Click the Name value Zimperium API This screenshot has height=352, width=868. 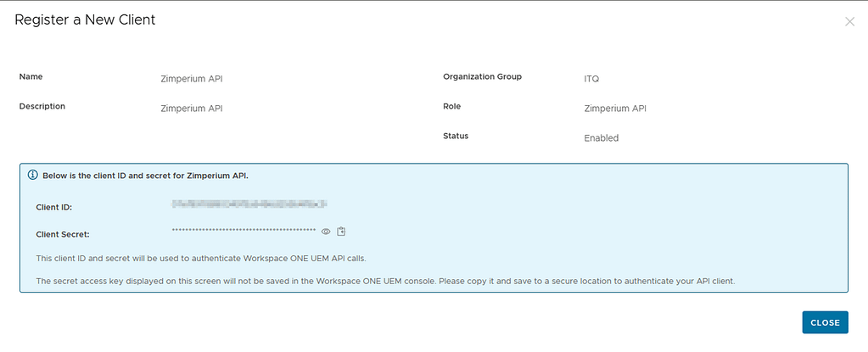[x=192, y=79]
